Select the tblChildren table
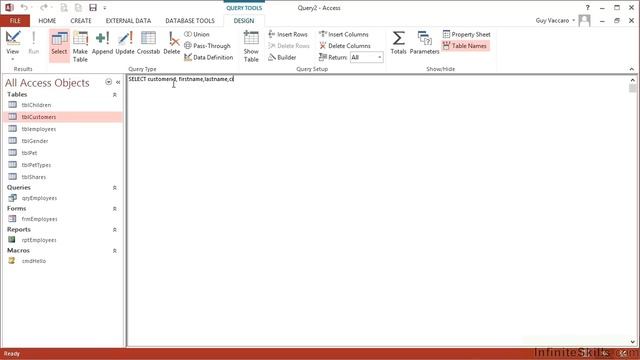The image size is (640, 360). [x=62, y=105]
